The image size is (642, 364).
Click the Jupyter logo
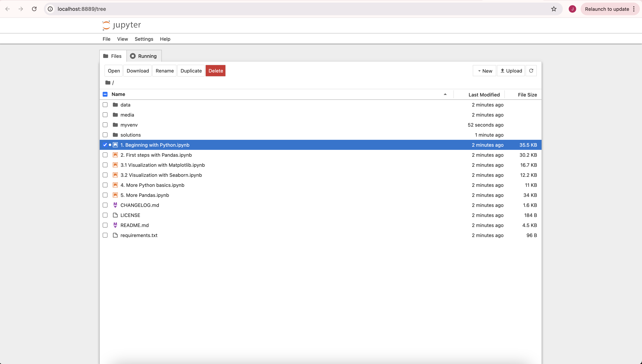click(x=122, y=25)
